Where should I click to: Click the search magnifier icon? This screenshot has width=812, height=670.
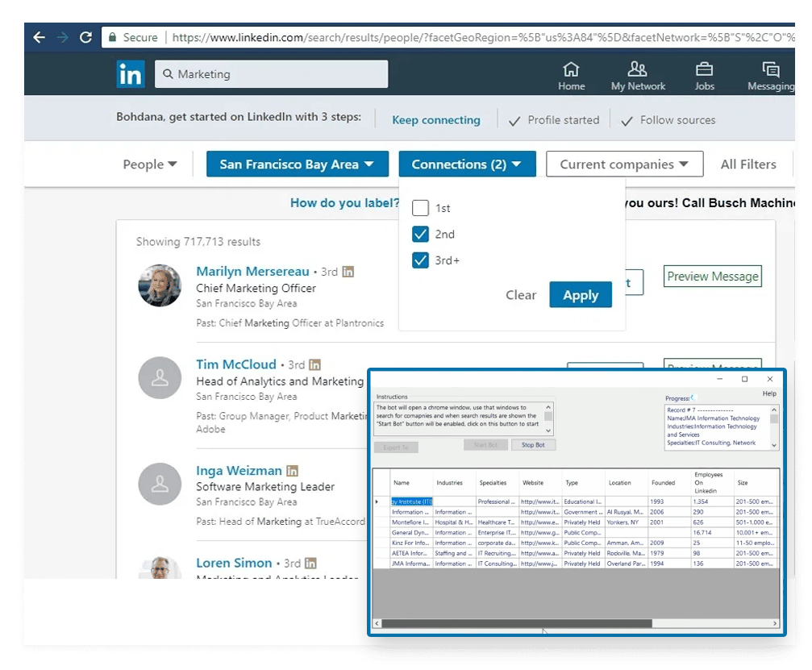point(168,74)
